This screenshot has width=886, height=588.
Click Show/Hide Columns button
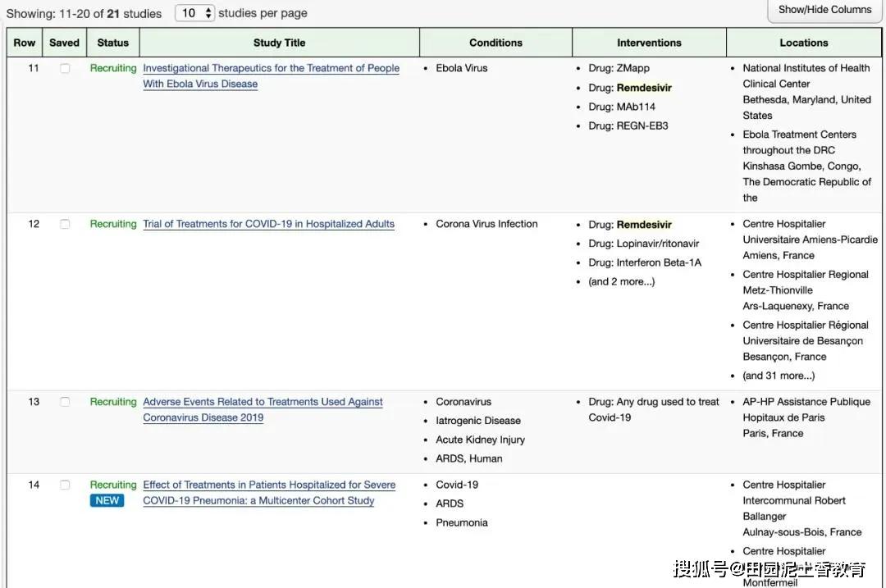pos(824,10)
